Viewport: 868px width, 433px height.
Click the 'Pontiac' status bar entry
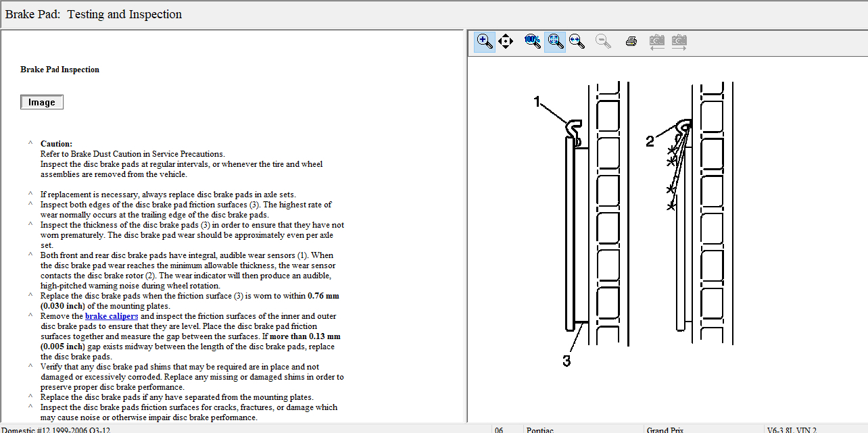coord(541,430)
